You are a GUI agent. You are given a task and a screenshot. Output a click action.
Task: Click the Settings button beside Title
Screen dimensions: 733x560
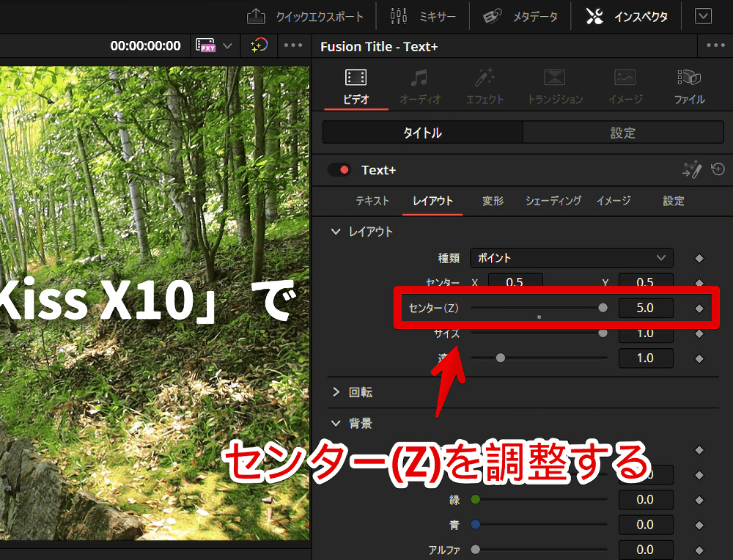623,133
